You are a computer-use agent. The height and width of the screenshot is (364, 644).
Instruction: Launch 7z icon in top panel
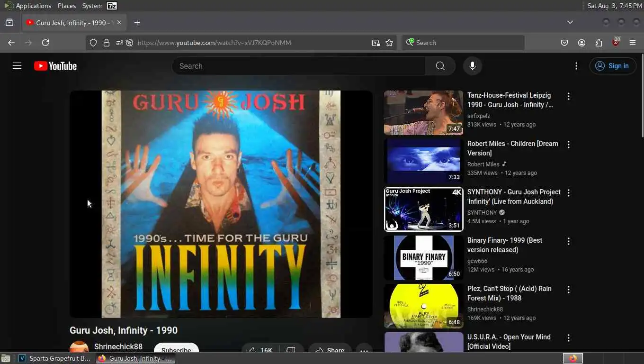coord(112,6)
